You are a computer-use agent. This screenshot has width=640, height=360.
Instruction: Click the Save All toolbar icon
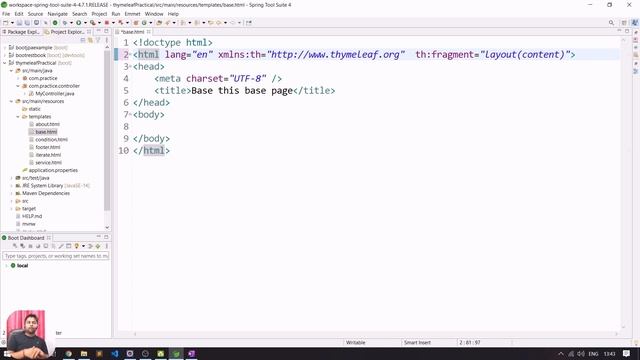coord(27,23)
